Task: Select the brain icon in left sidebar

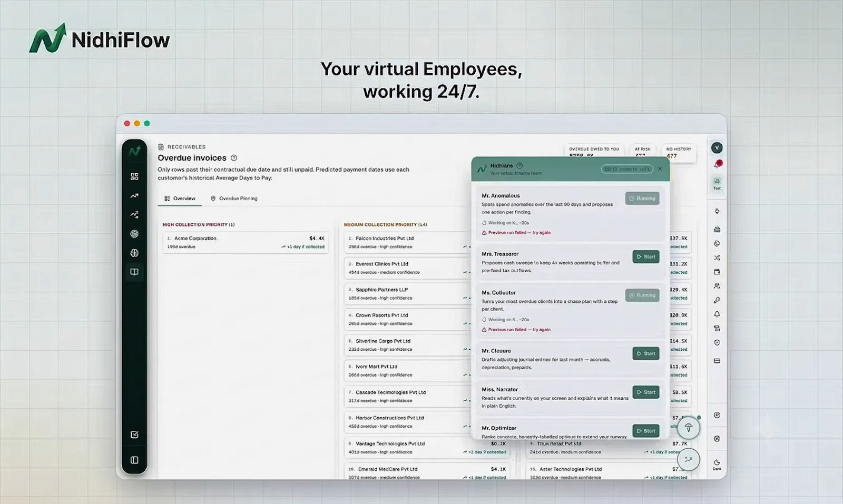Action: point(134,253)
